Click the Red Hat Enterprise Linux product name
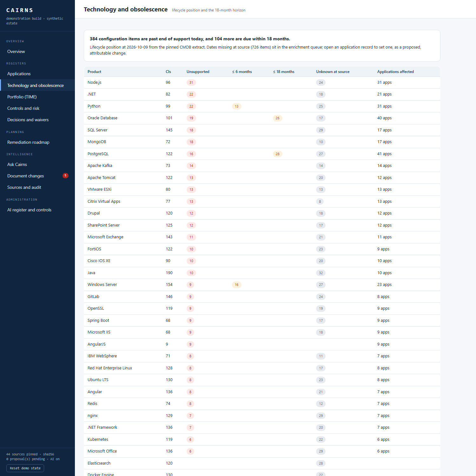This screenshot has height=476, width=476. (x=110, y=368)
